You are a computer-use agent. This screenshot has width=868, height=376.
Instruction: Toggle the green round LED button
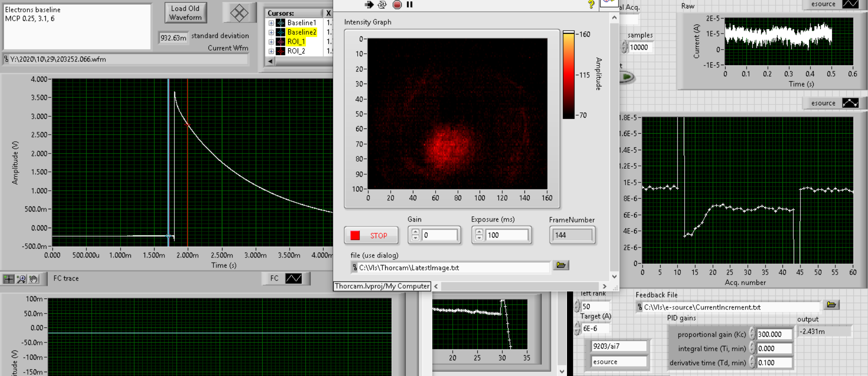[627, 77]
